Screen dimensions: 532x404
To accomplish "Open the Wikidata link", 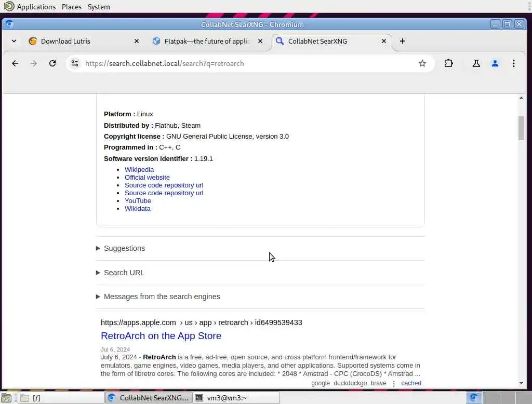I will [137, 209].
